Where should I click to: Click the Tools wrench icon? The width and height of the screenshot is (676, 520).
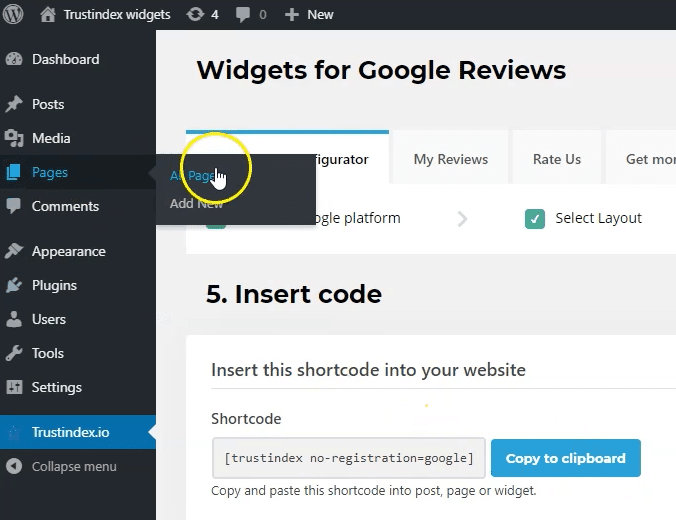coord(14,353)
